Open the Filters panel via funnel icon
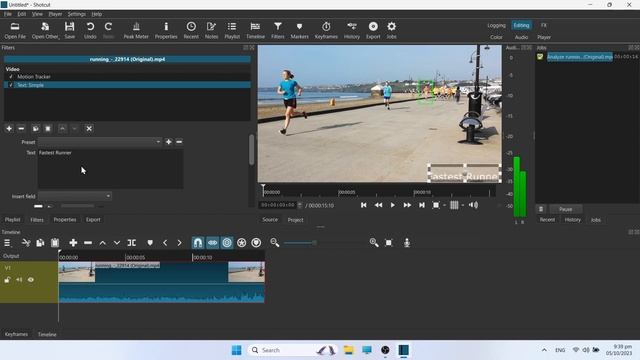This screenshot has width=640, height=360. tap(278, 31)
